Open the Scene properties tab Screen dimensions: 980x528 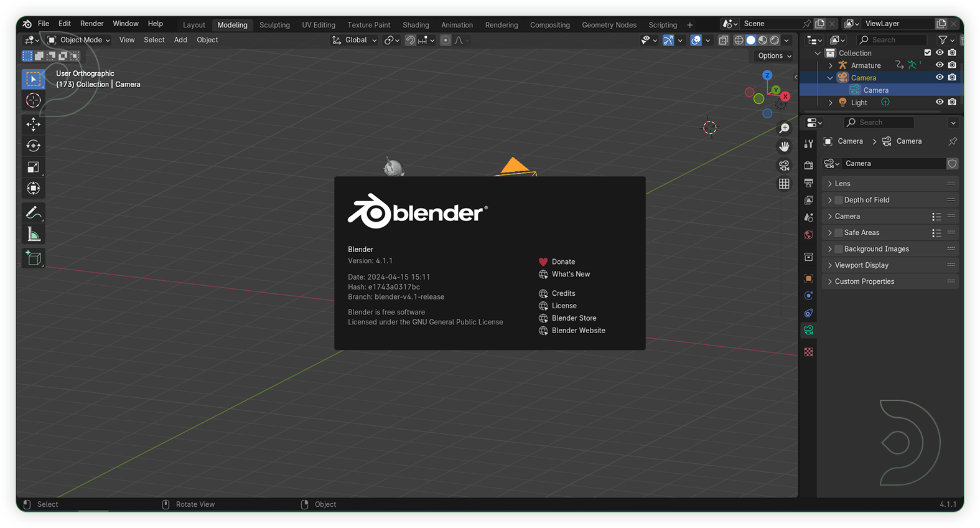click(808, 217)
